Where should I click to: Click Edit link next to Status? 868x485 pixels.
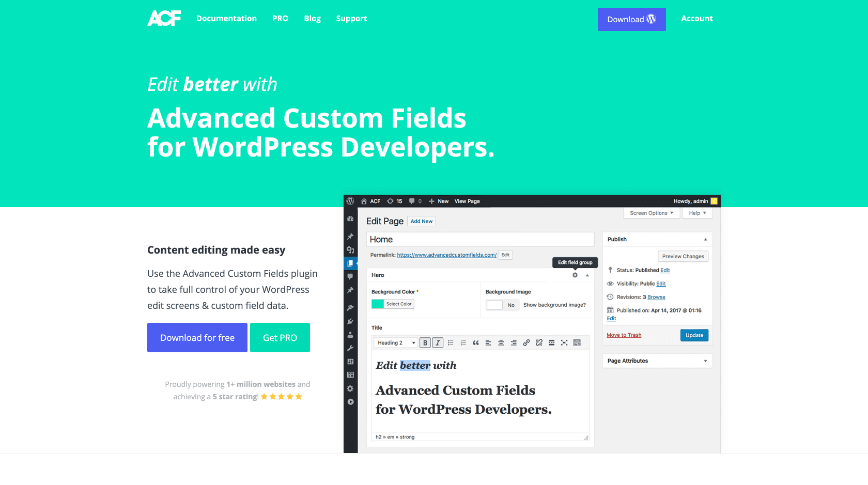(665, 271)
